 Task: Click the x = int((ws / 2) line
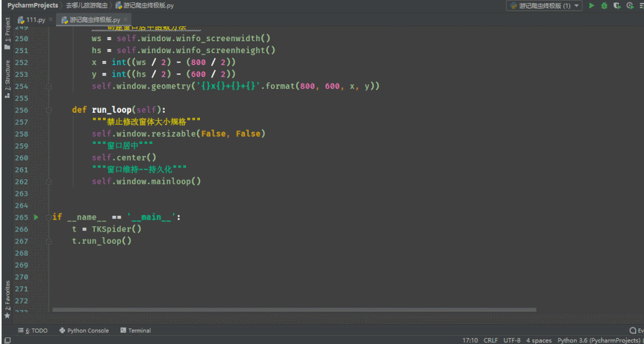(x=164, y=63)
